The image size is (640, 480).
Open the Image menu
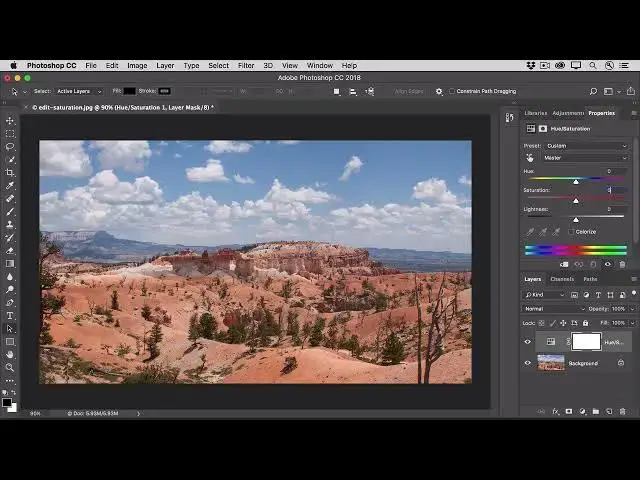pyautogui.click(x=137, y=65)
